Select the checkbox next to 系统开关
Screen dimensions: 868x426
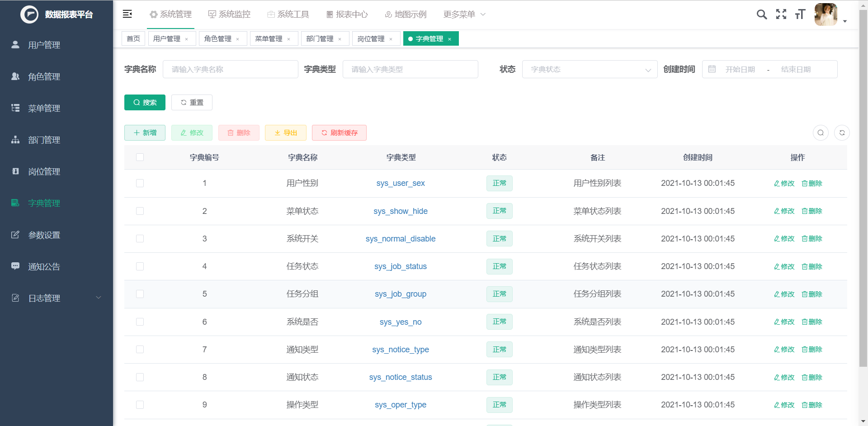click(x=140, y=238)
